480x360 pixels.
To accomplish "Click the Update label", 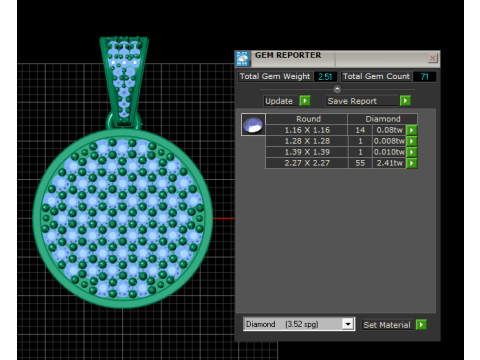I will 279,101.
